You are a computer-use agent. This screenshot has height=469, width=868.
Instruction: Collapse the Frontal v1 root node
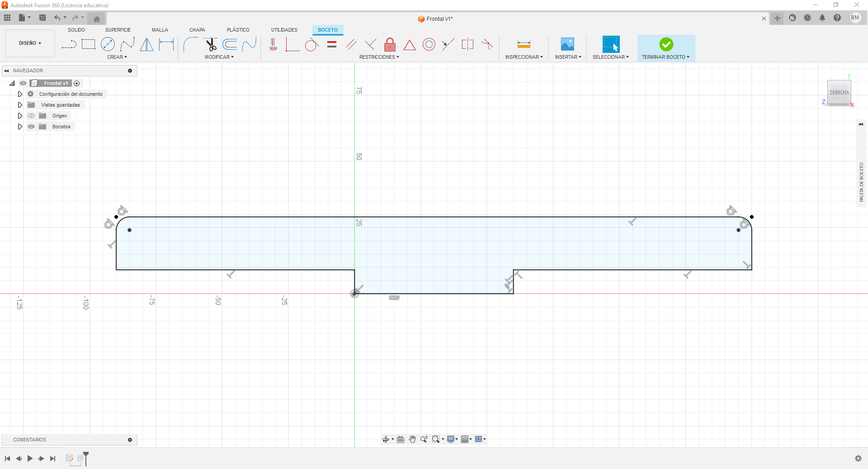tap(12, 83)
